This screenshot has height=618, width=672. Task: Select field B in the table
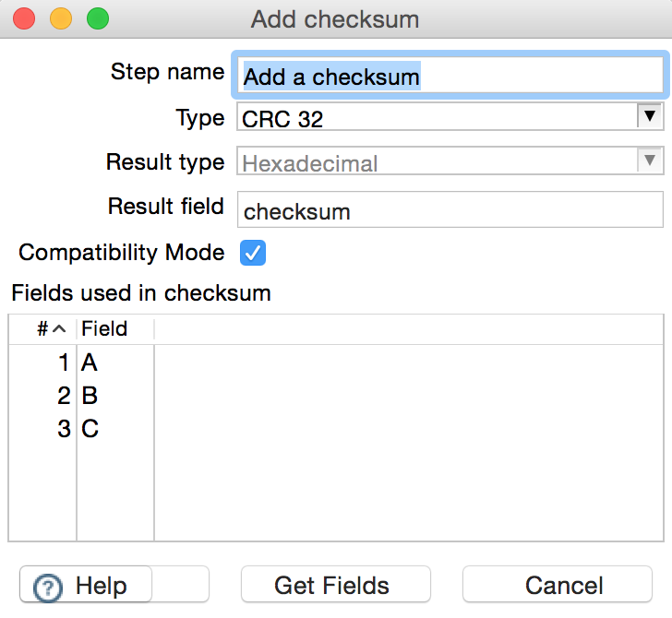[90, 397]
